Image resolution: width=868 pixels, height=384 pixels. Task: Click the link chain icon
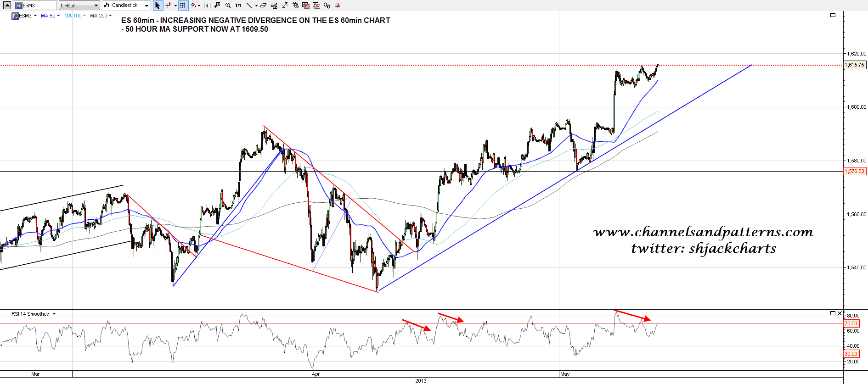point(327,6)
